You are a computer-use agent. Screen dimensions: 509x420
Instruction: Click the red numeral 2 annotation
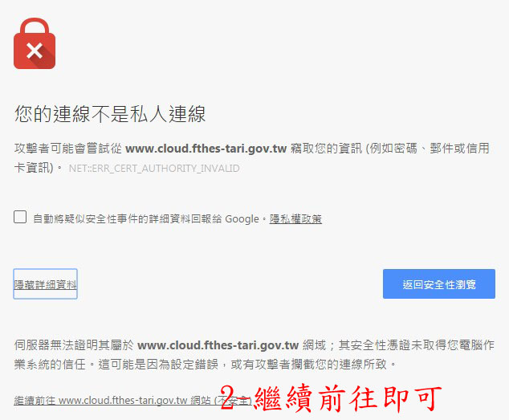click(x=227, y=398)
